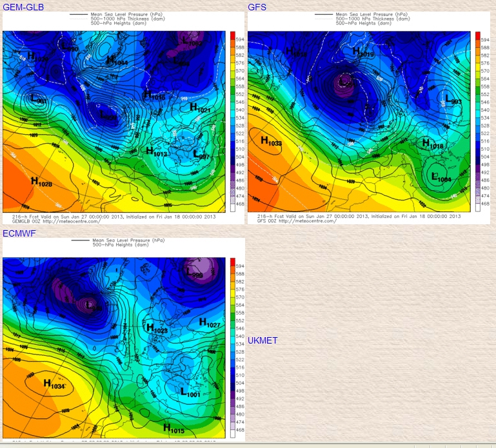Click the H1033 high on the GFS map
The image size is (496, 448).
tap(271, 141)
